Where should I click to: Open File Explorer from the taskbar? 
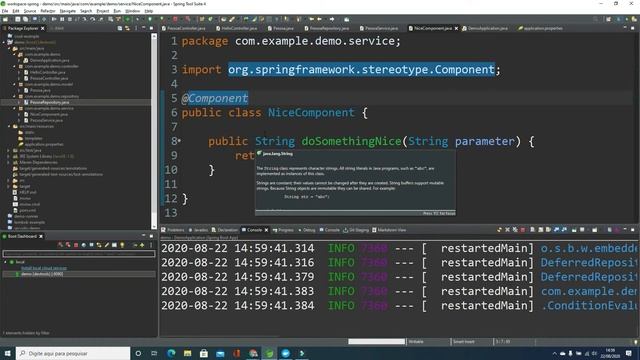(x=187, y=353)
